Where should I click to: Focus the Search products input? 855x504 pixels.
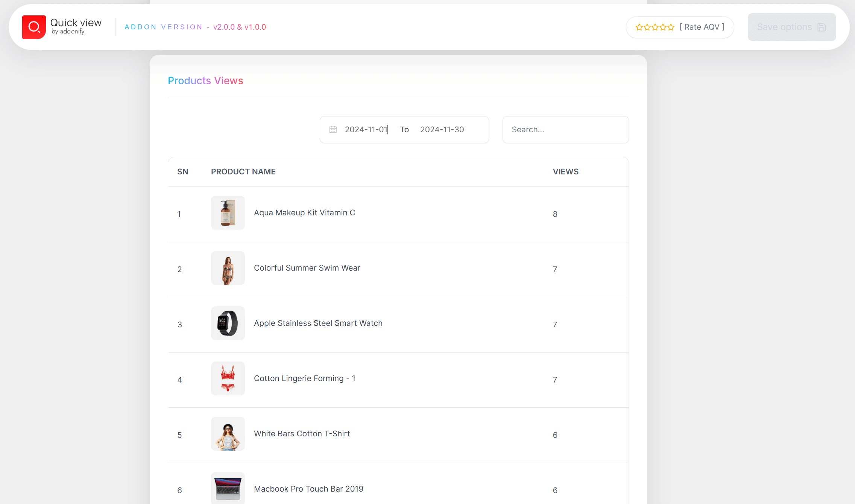(x=565, y=130)
